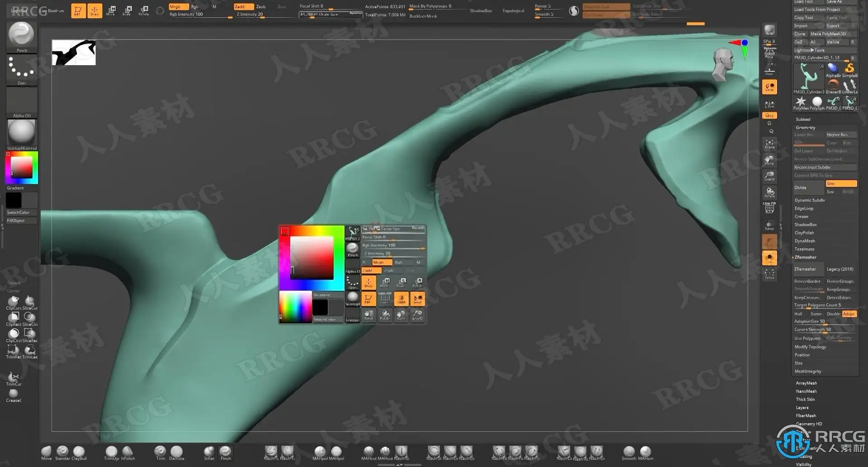
Task: Select the Standard brush in bottom shelf
Action: point(62,453)
